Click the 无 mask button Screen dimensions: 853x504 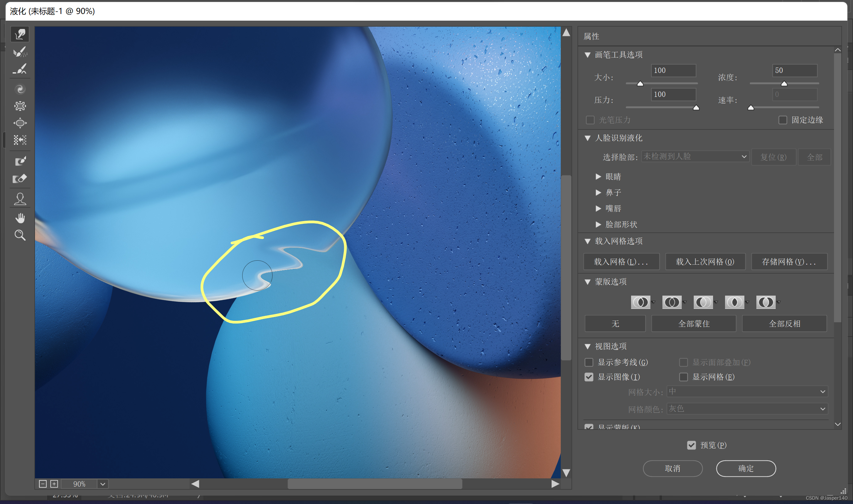pos(615,324)
